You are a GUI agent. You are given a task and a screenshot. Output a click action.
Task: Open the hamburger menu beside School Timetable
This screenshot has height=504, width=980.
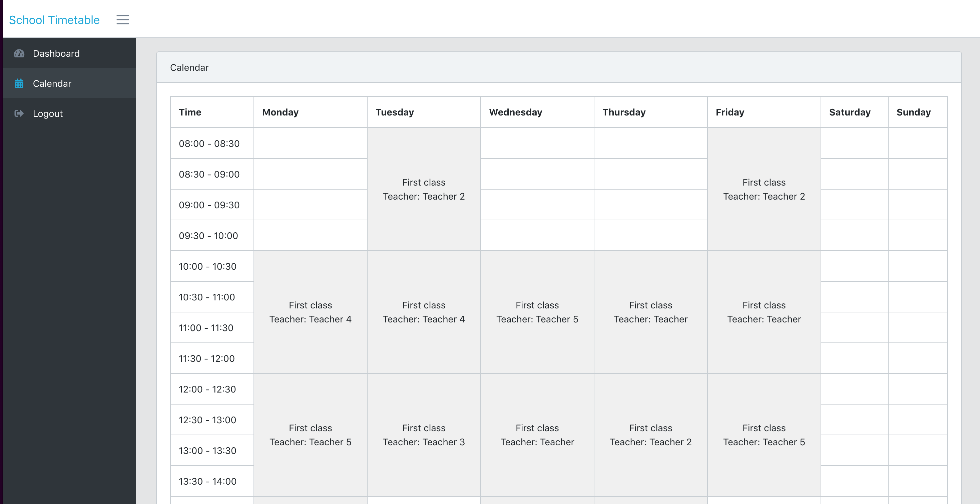pos(122,19)
